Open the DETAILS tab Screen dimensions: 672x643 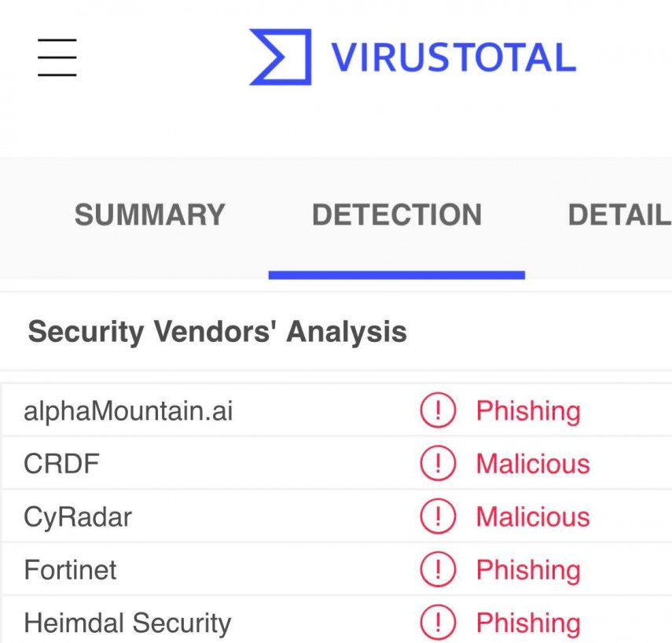point(619,215)
